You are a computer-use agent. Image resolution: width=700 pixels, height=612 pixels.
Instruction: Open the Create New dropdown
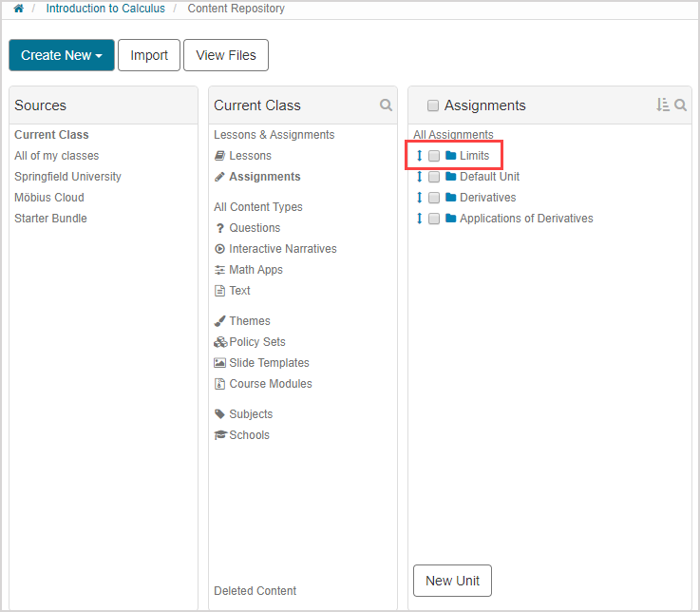[62, 55]
